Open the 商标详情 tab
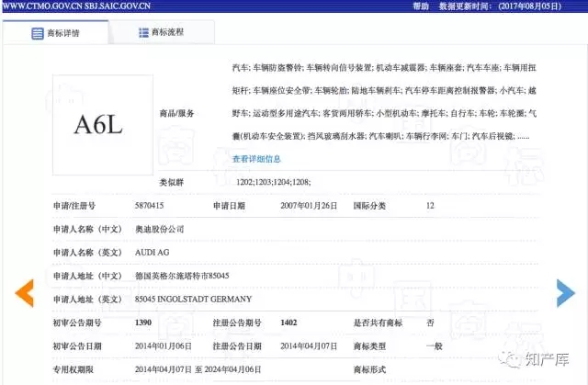The image size is (588, 385). [61, 33]
